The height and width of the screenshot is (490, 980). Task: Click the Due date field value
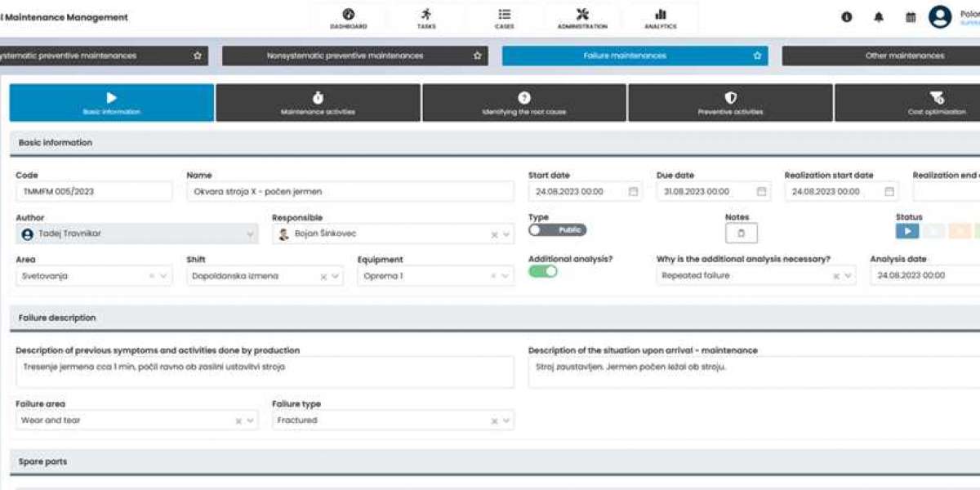[697, 192]
